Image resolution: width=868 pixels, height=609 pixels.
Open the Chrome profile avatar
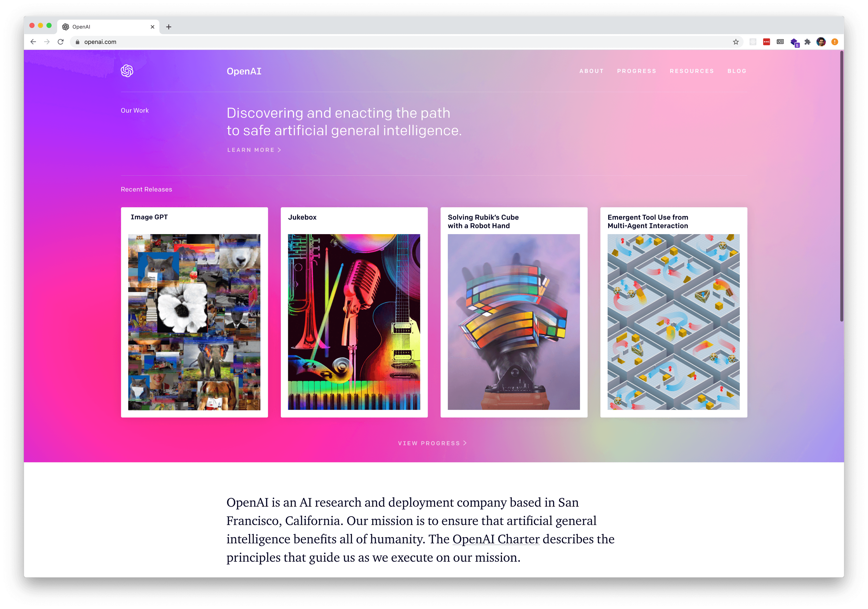(821, 42)
